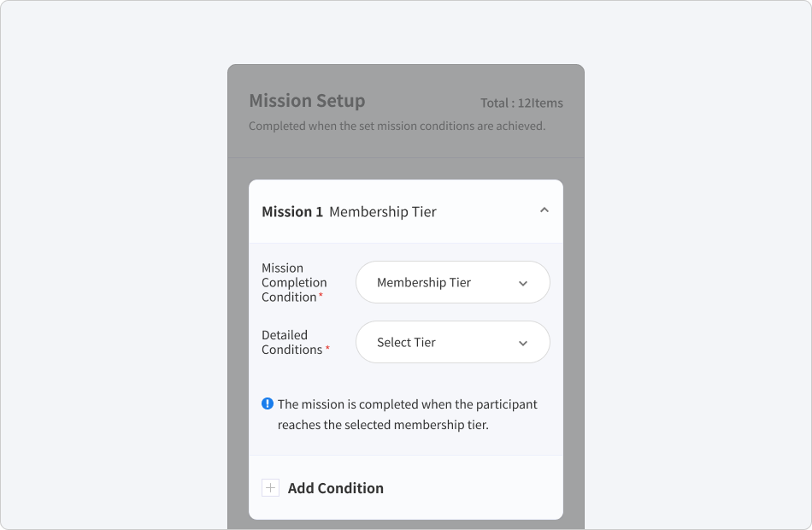The image size is (812, 530).
Task: Open the Select Tier dropdown
Action: click(x=453, y=342)
